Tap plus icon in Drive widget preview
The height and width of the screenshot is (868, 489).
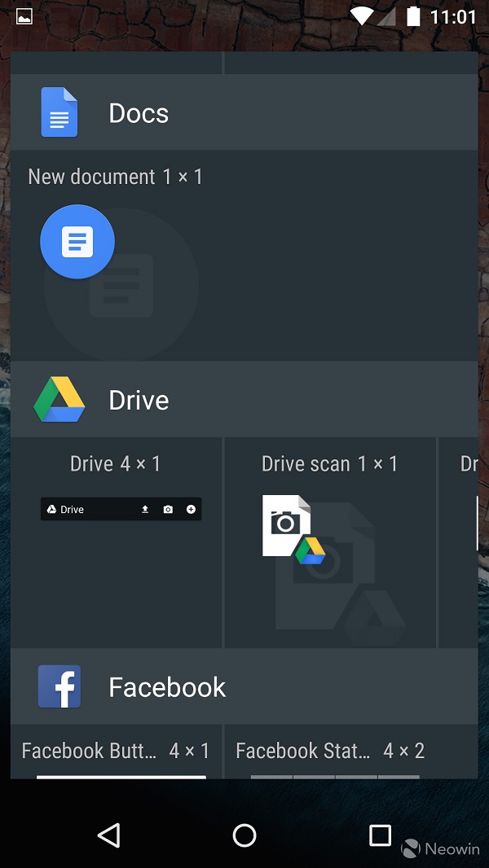click(x=191, y=509)
